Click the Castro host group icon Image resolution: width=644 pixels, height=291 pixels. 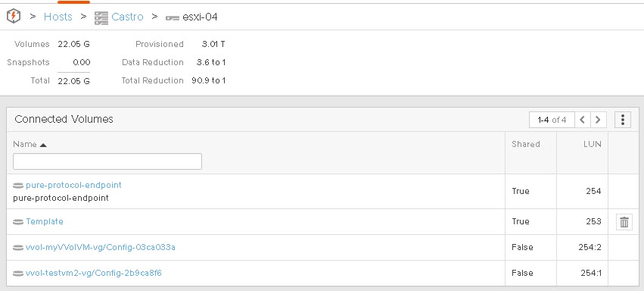pos(101,17)
